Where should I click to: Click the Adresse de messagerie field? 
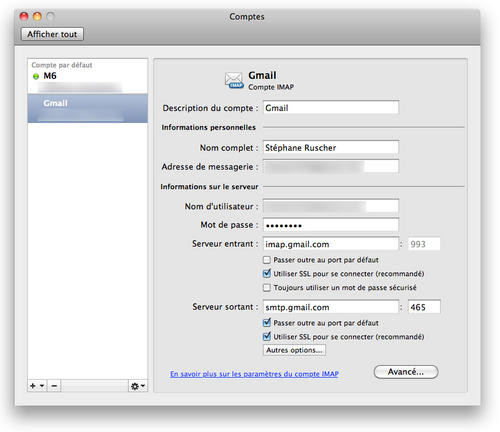331,166
